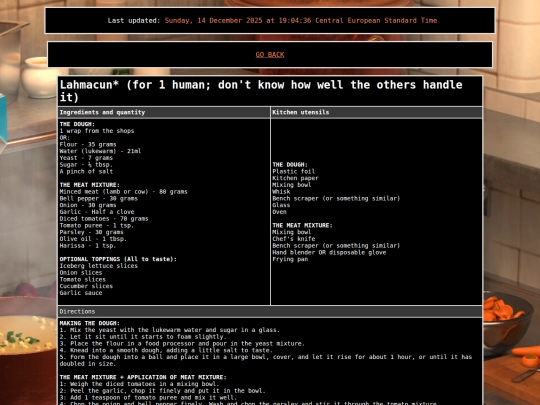Click 'MAKING THE DOUGH:' directions heading
The height and width of the screenshot is (405, 540).
click(90, 323)
